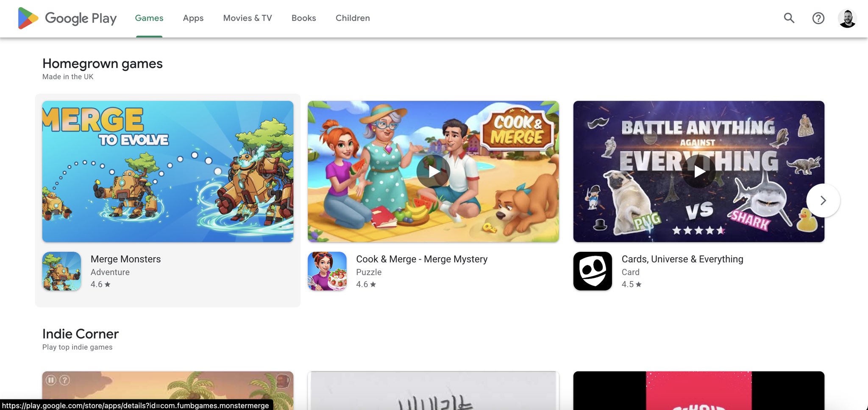Open the Cook & Merge app icon
868x410 pixels.
tap(327, 271)
